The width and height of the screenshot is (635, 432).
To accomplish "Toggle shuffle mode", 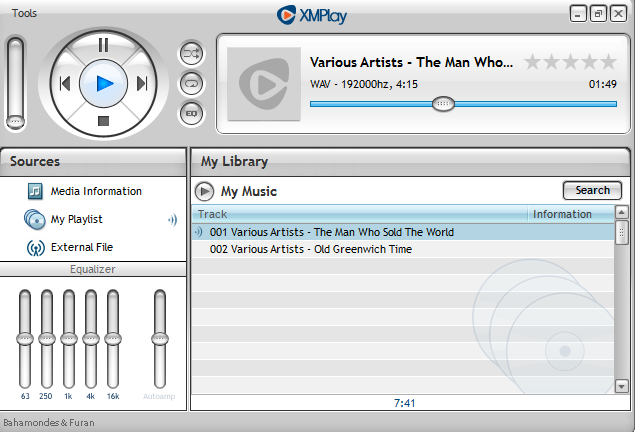I will 191,53.
